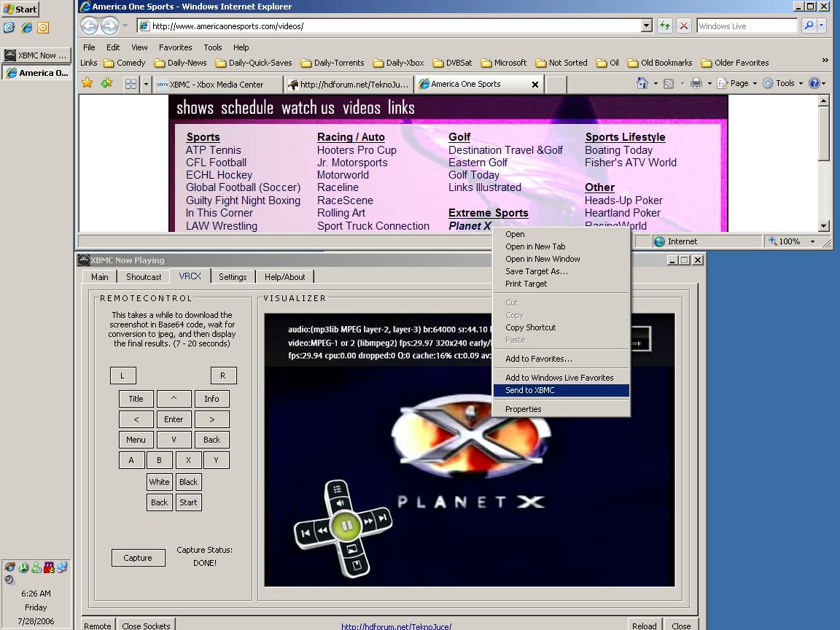This screenshot has width=840, height=630.
Task: Click the Quick Tabs grid icon
Action: [131, 84]
